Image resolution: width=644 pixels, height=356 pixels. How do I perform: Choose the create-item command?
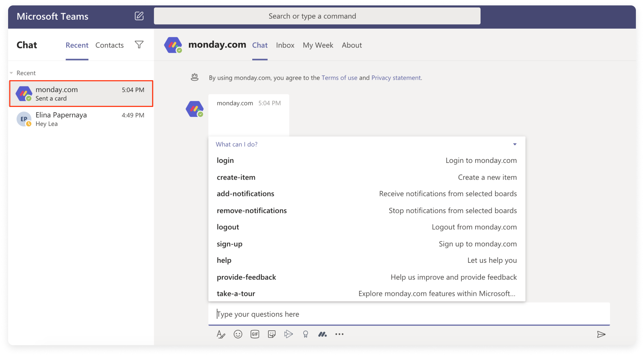[x=367, y=177]
